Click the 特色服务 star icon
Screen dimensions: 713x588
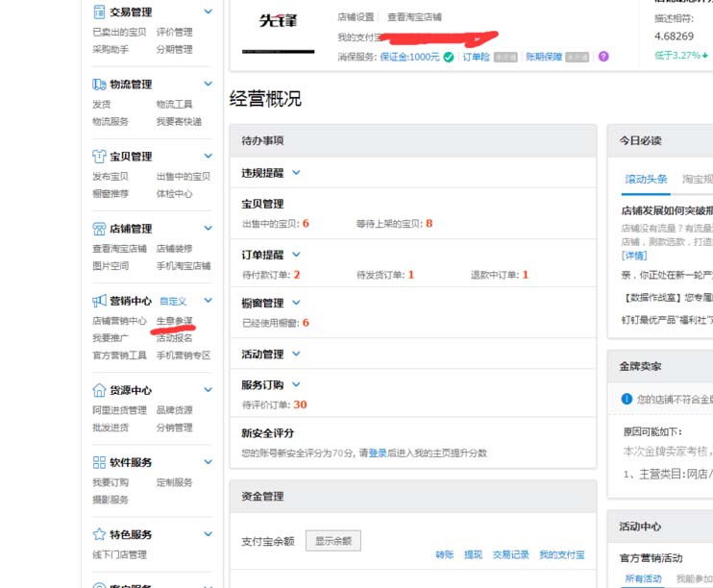click(99, 534)
